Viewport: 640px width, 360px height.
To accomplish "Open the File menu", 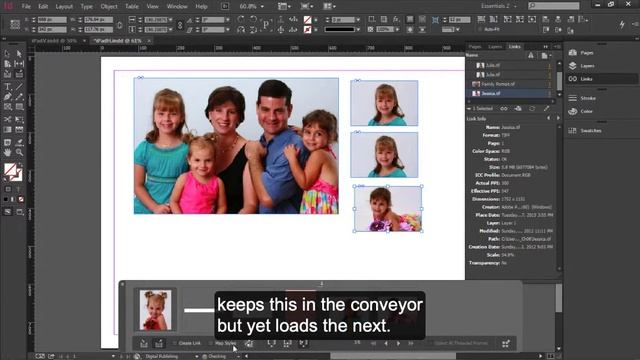I will pos(26,7).
